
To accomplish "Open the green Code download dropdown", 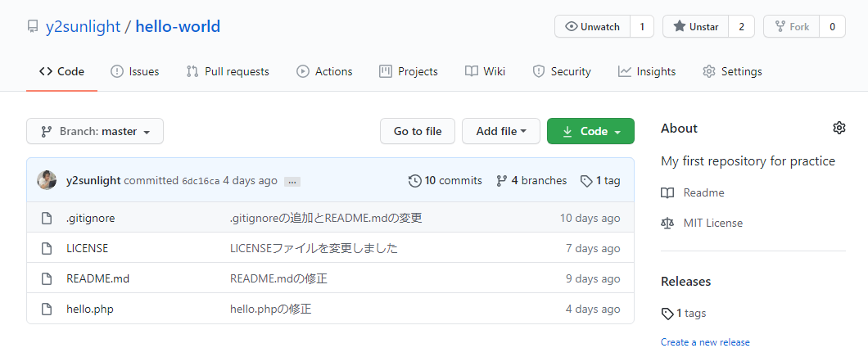I will pyautogui.click(x=590, y=131).
